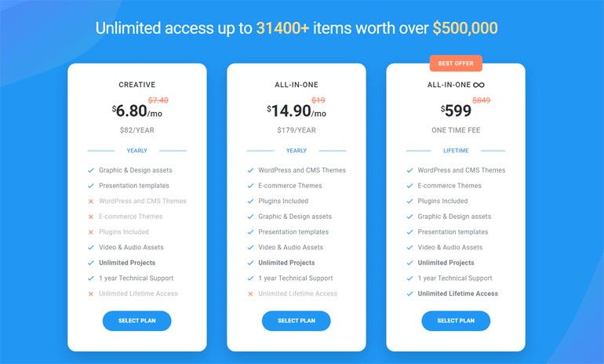Choose Select Plan for the $599 lifetime plan
Screen dimensions: 604x364
pos(456,320)
